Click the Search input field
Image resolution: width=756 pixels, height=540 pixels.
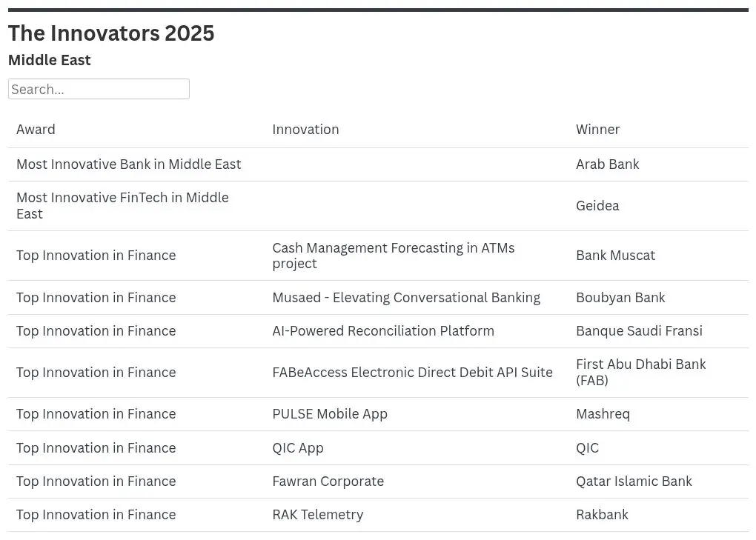pos(99,89)
